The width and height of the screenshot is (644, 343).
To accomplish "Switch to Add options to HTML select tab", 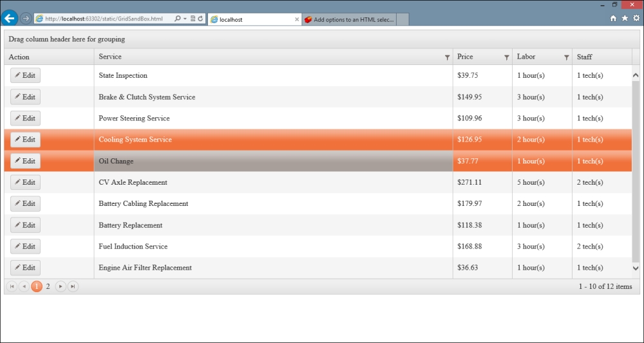I will pyautogui.click(x=350, y=19).
